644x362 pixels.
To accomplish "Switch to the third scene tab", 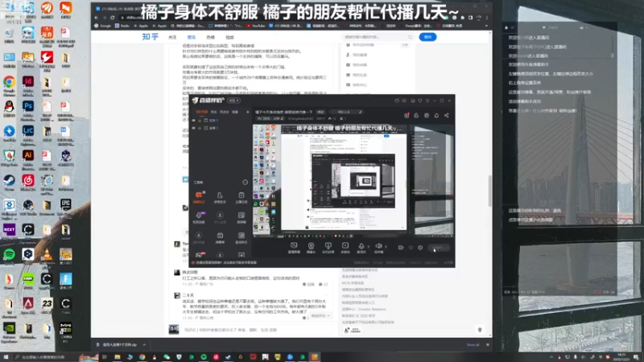I will point(224,112).
